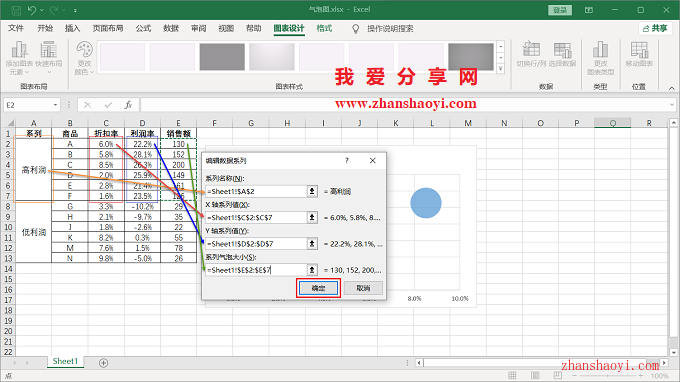The height and width of the screenshot is (382, 680).
Task: Click the blue bubble in chart
Action: tap(426, 203)
